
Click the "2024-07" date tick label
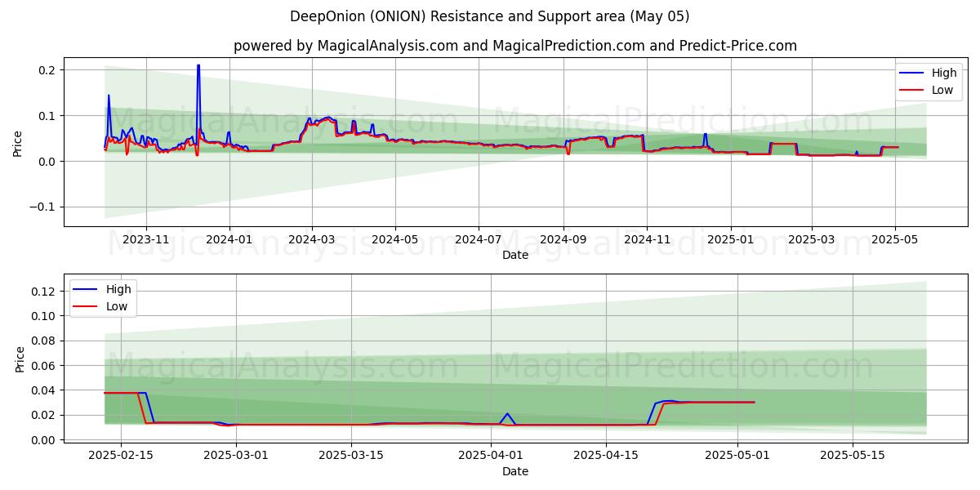479,239
